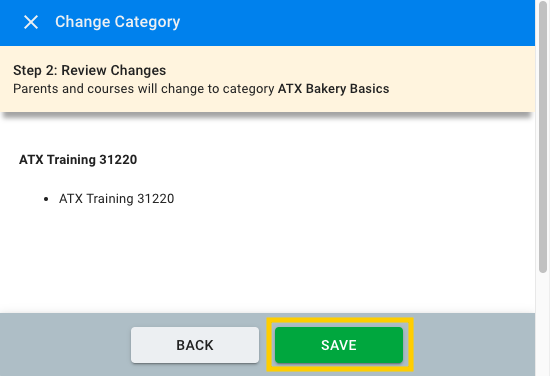
Task: Click the word 'category' in the banner sentence
Action: (x=248, y=89)
